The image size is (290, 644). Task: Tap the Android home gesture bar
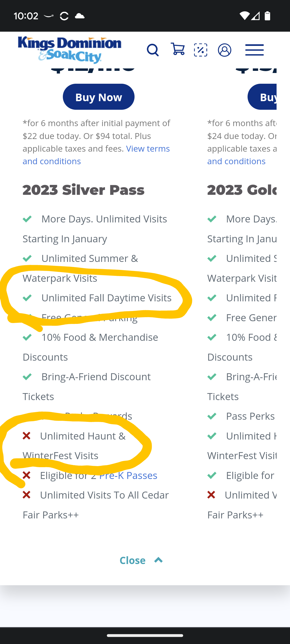pos(145,635)
